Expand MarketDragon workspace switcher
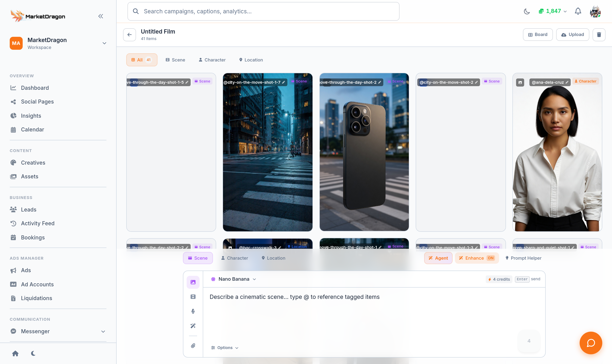Screen dimensions: 612x364 [58, 43]
